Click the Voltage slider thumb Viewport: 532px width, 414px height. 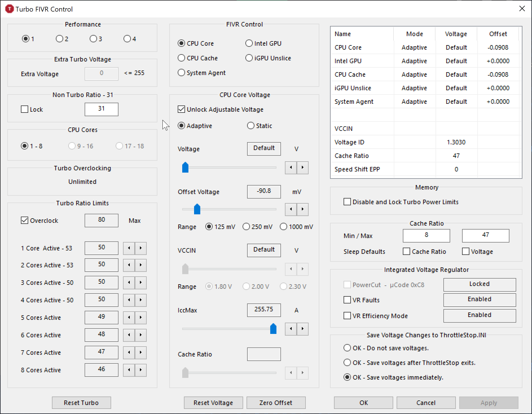click(185, 167)
